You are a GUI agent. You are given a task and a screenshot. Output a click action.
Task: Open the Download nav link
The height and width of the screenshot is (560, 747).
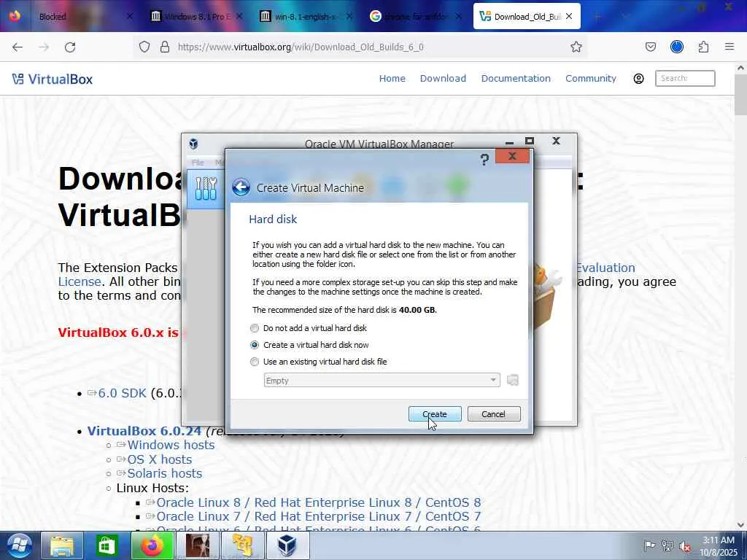(x=443, y=78)
